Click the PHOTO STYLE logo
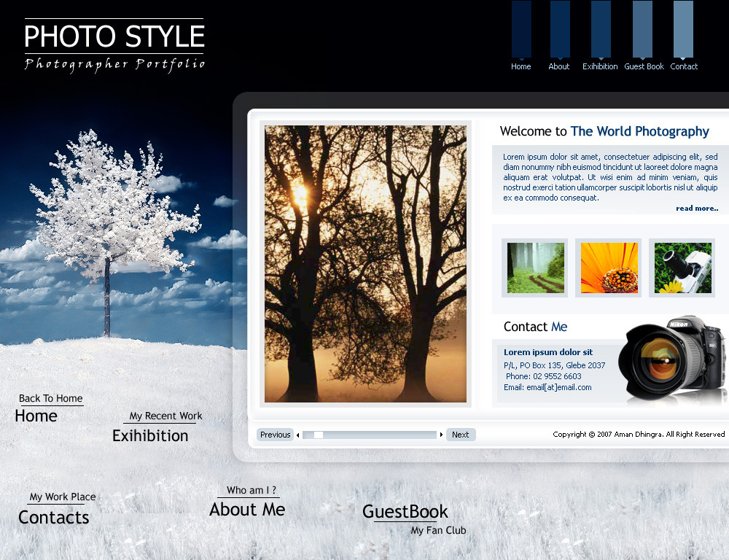Image resolution: width=729 pixels, height=560 pixels. coord(114,36)
